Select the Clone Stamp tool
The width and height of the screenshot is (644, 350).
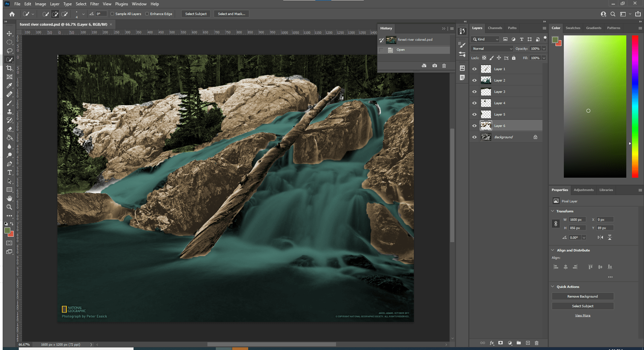pos(9,112)
